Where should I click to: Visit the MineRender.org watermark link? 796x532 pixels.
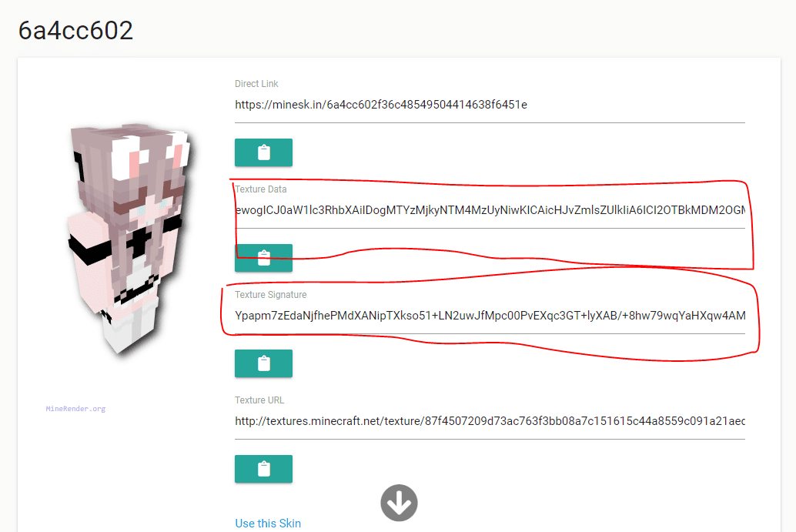(x=75, y=409)
